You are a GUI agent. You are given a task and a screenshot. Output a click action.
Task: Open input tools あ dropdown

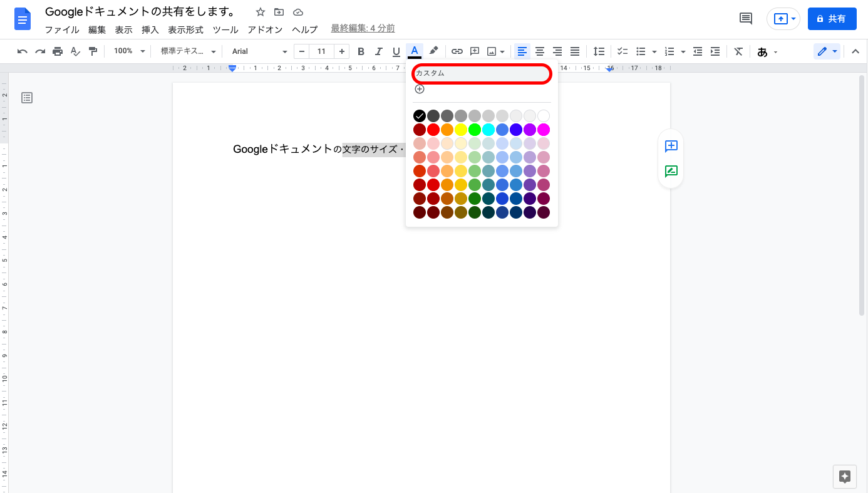[x=767, y=51]
